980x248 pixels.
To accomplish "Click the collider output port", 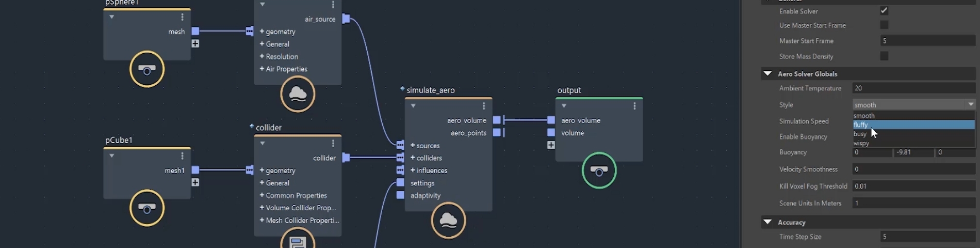I will [x=346, y=158].
